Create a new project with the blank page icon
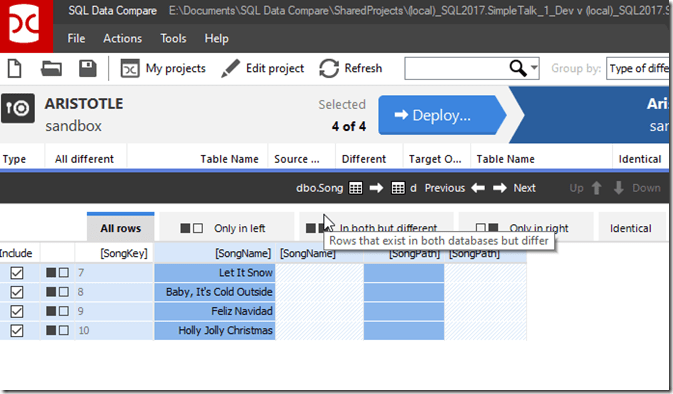673x394 pixels. [x=15, y=69]
